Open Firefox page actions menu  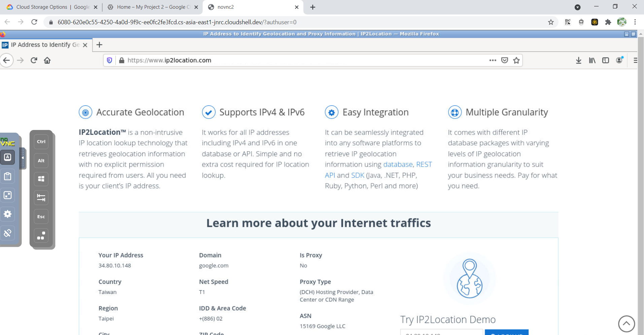493,60
